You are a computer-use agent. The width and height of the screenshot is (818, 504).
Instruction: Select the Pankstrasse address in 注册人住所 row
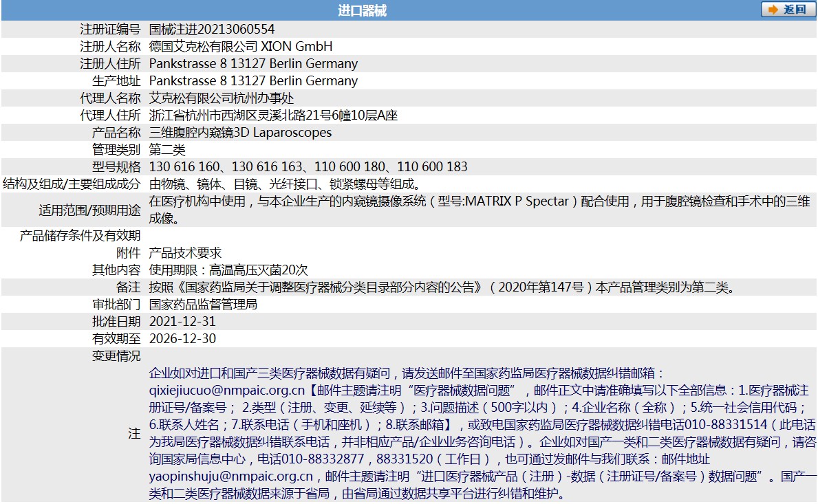coord(254,63)
